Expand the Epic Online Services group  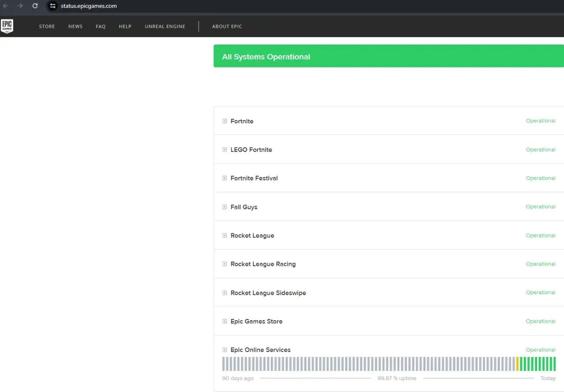224,350
